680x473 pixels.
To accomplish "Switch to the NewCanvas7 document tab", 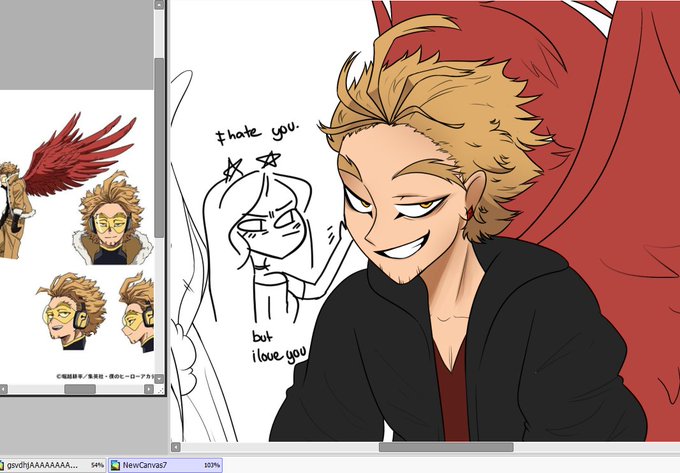I will point(165,465).
